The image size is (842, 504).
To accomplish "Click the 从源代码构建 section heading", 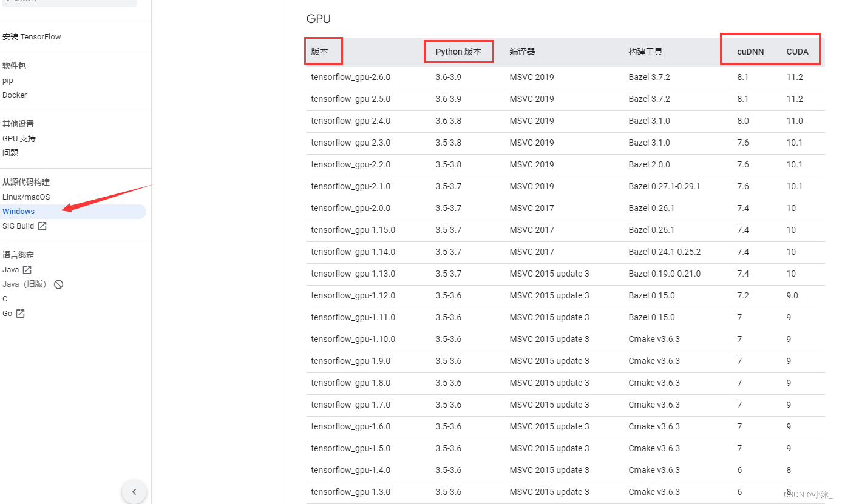I will click(26, 183).
